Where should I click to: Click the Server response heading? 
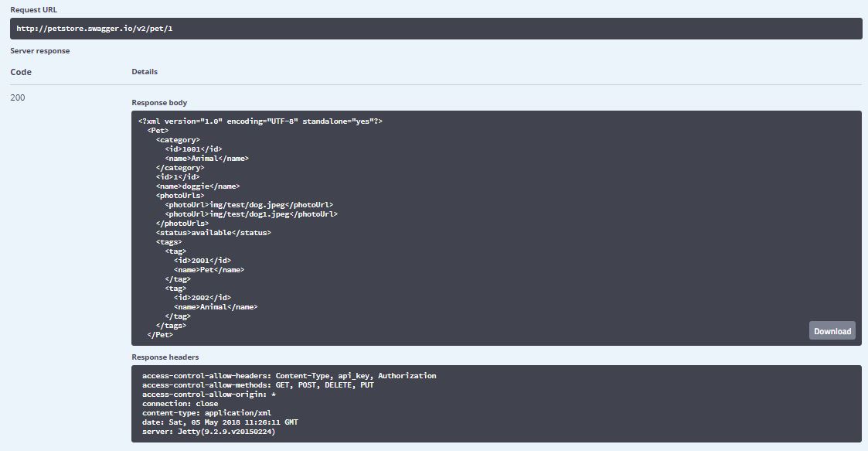point(39,51)
